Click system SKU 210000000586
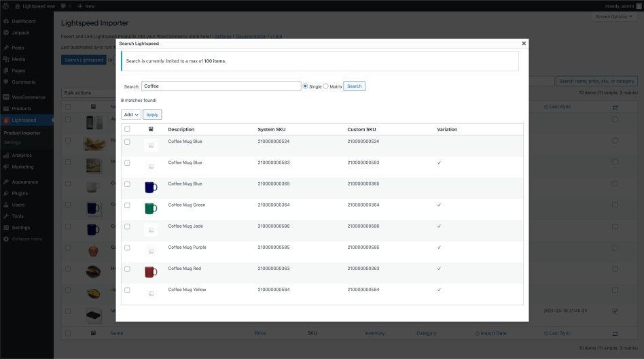This screenshot has height=359, width=644. 274,226
